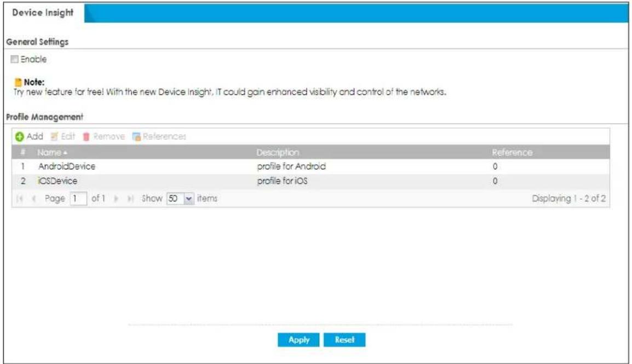Go to previous page arrow
632x364 pixels.
click(x=34, y=199)
